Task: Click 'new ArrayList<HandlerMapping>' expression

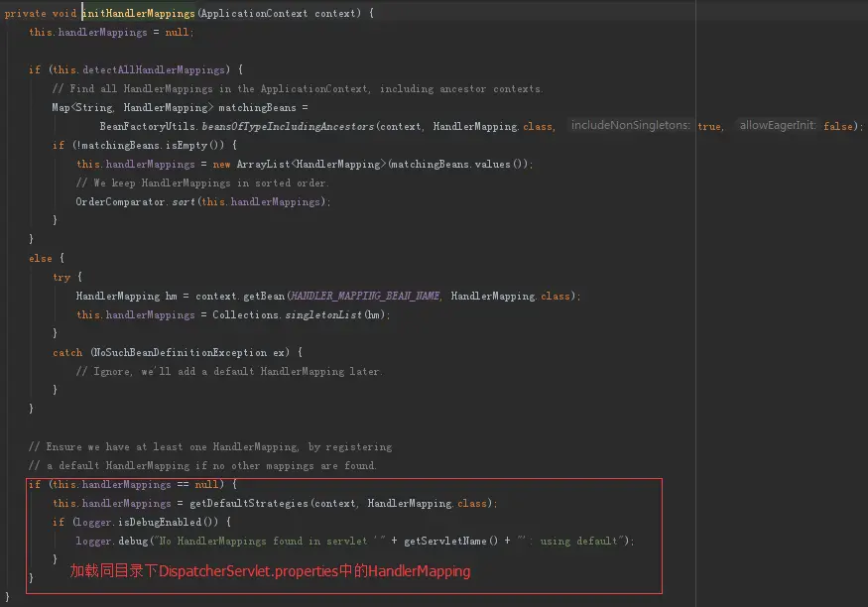Action: [x=299, y=164]
